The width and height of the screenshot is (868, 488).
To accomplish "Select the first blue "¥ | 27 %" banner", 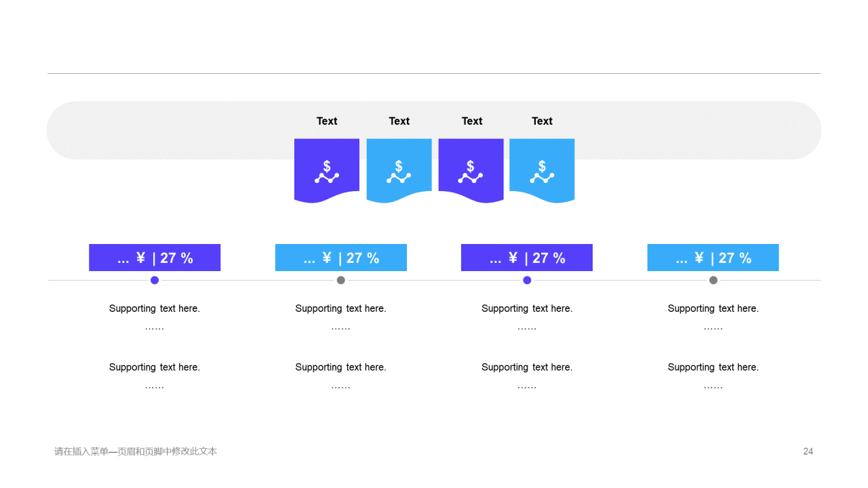I will 341,258.
